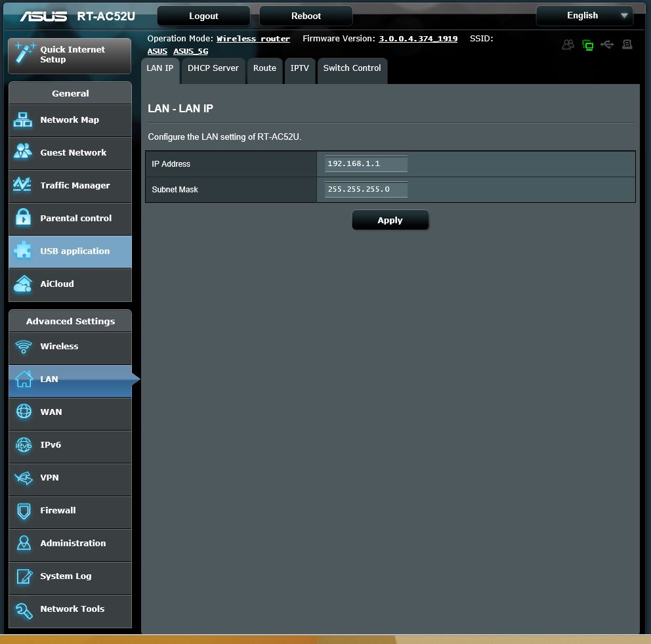This screenshot has width=651, height=644.
Task: Open Traffic Manager menu item
Action: pyautogui.click(x=70, y=186)
